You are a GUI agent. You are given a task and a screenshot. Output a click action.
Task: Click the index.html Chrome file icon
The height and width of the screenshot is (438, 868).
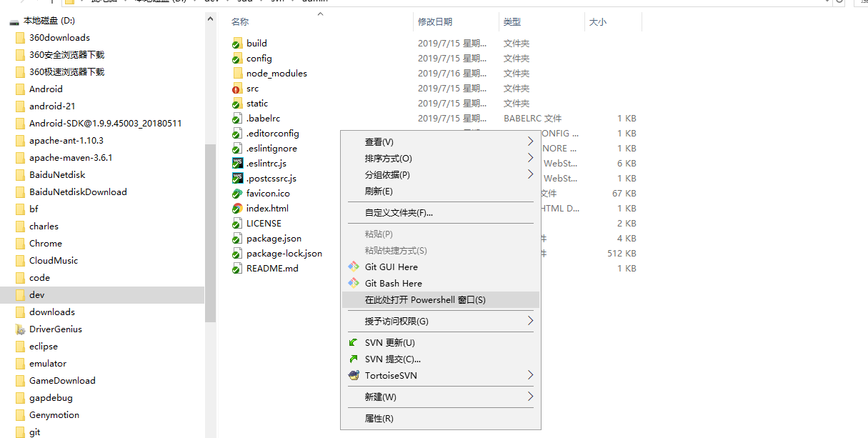coord(237,209)
